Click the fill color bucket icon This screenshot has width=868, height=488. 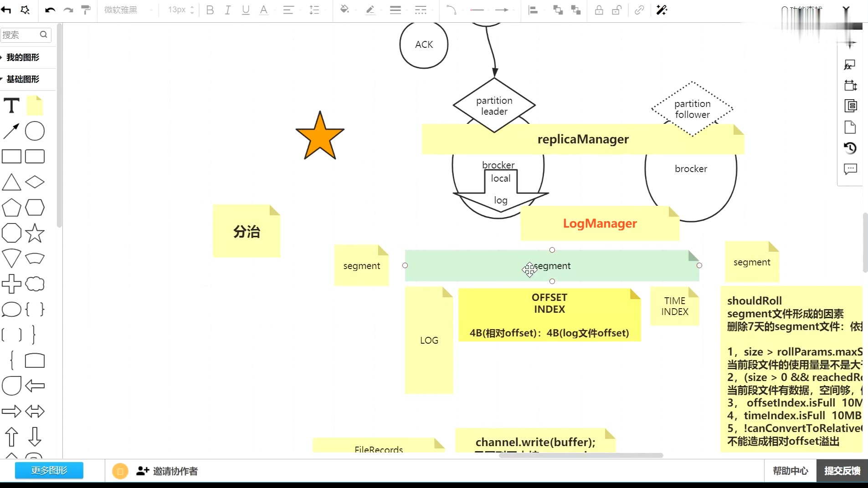[345, 10]
